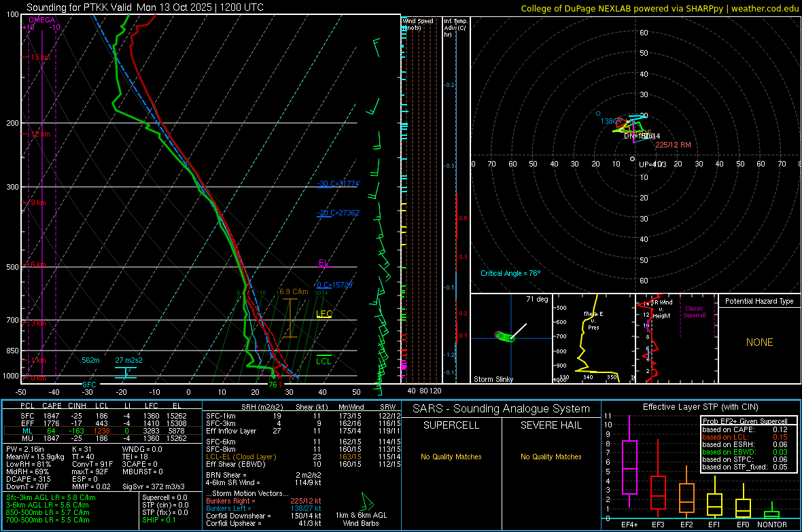Click the orange NONE hazard value
Screen dimensions: 802x532
click(x=760, y=342)
